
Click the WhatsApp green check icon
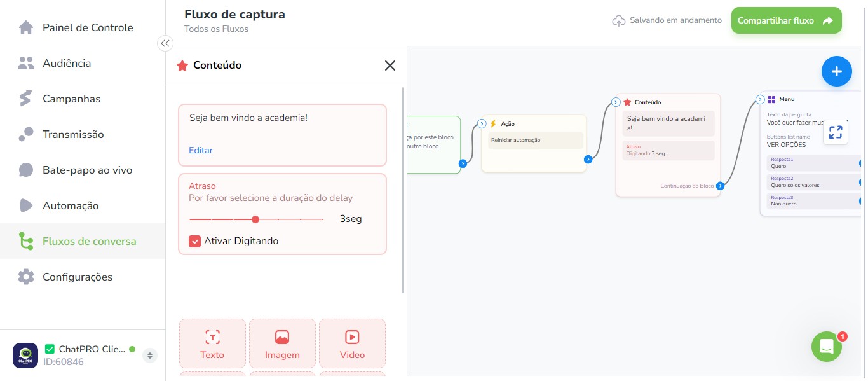pyautogui.click(x=50, y=349)
